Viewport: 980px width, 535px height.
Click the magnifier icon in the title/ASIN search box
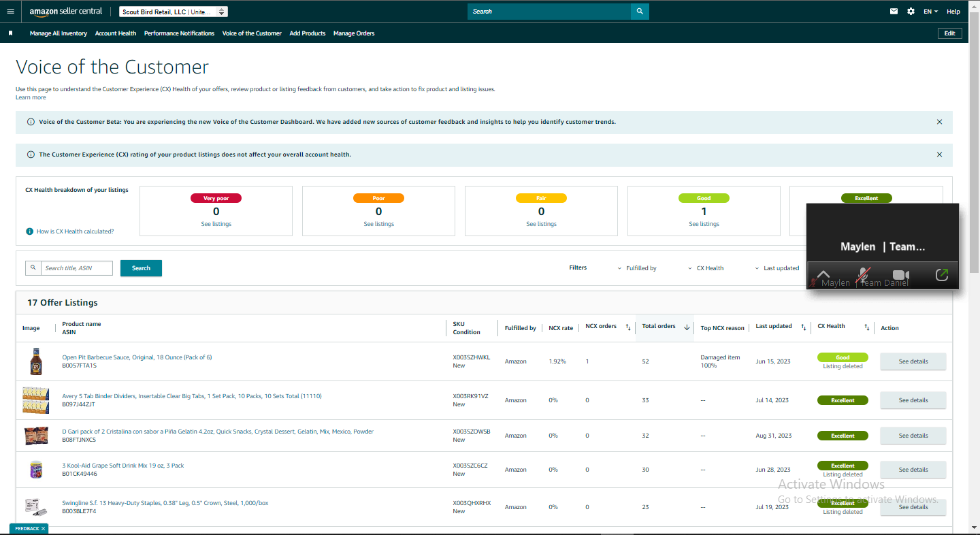33,268
